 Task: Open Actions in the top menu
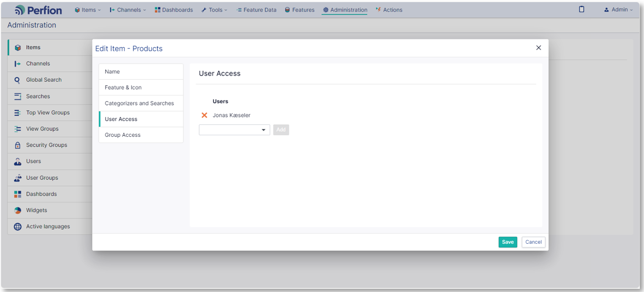[x=389, y=10]
